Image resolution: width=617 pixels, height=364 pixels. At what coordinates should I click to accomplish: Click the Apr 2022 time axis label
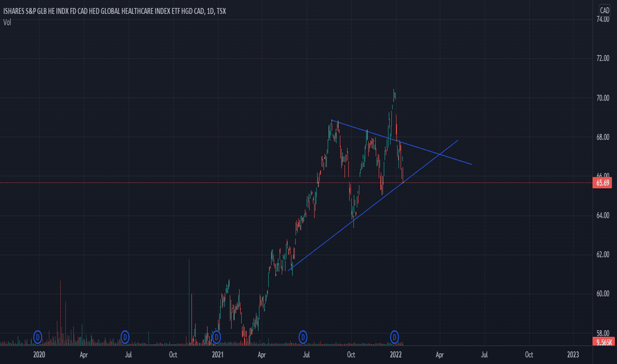tap(440, 355)
